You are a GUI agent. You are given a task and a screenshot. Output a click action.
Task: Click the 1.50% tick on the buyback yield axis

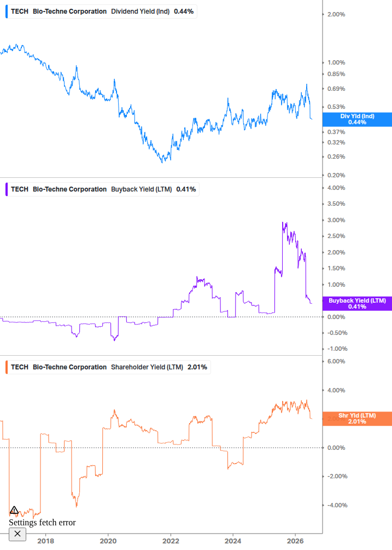click(336, 268)
